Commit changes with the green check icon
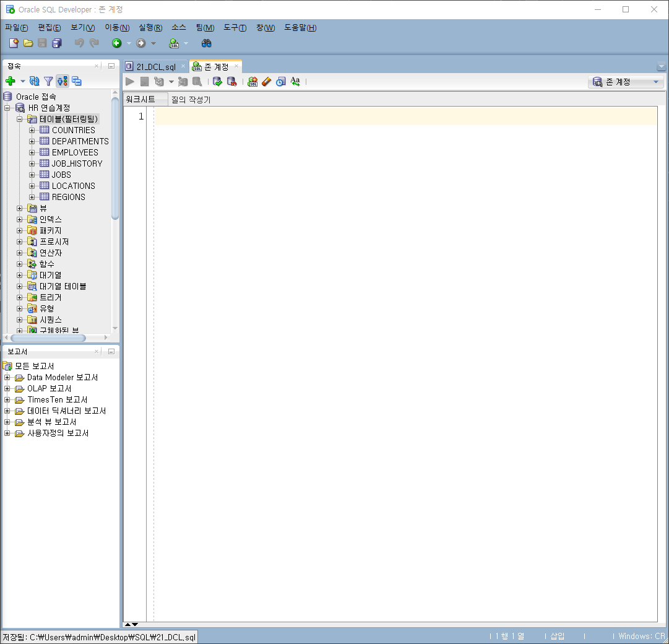This screenshot has width=669, height=644. 218,82
